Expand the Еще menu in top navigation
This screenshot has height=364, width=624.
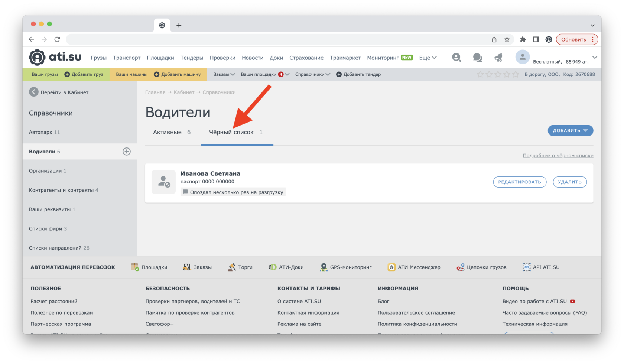428,58
